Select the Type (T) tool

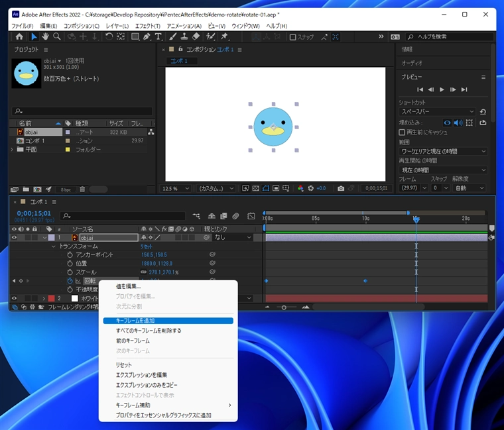click(x=158, y=37)
